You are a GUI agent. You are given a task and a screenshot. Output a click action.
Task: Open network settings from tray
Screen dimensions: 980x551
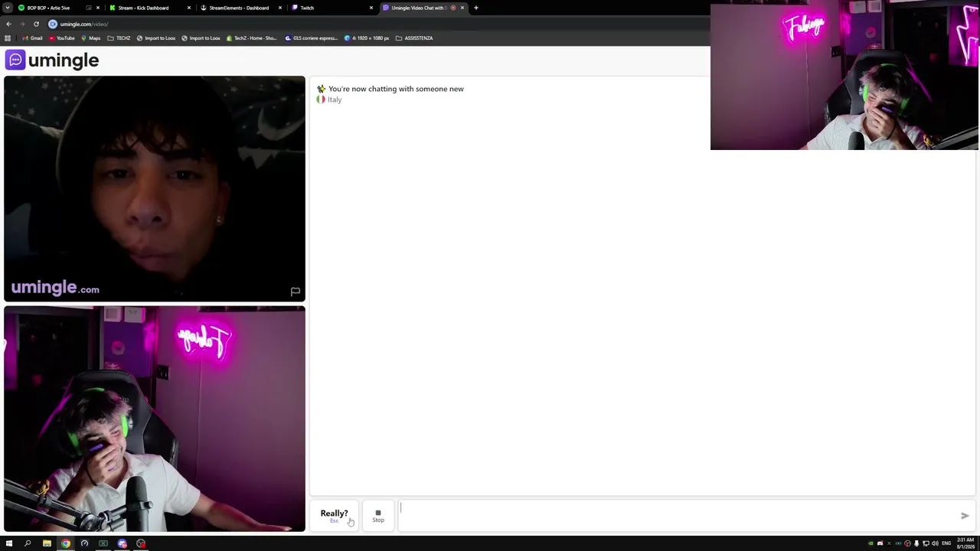click(926, 543)
